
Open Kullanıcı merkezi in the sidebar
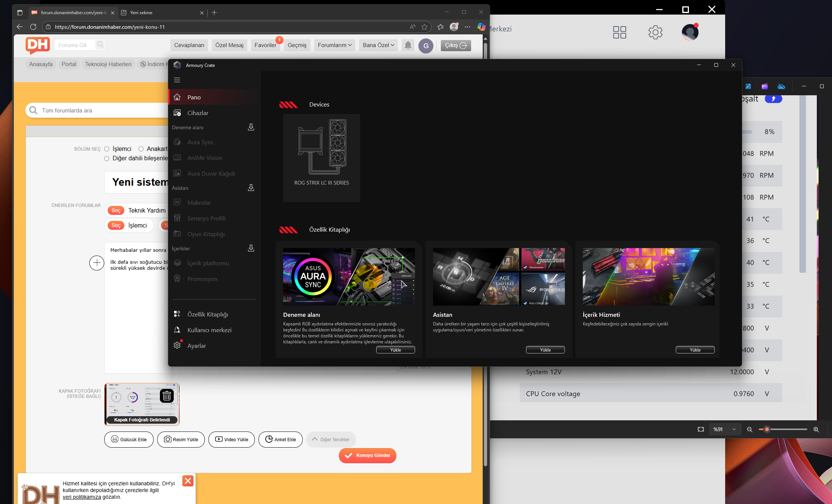[209, 330]
